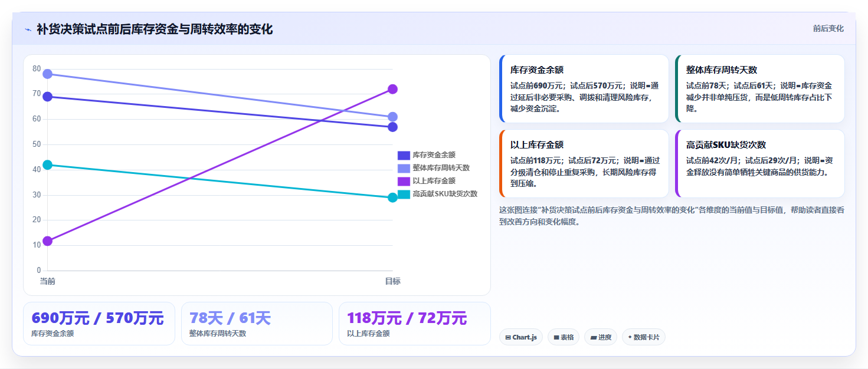Click the icon inside the 表格 chip
Image resolution: width=868 pixels, height=369 pixels.
[x=556, y=338]
